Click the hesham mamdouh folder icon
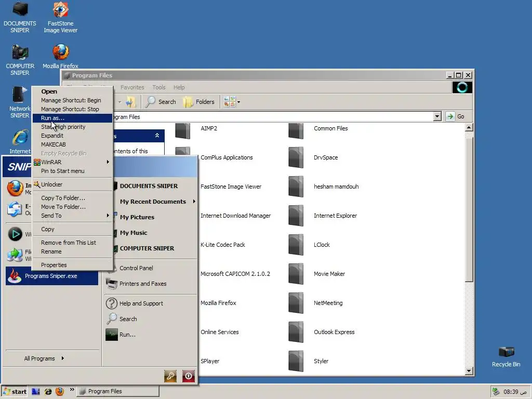Viewport: 532px width, 399px height. (x=296, y=187)
